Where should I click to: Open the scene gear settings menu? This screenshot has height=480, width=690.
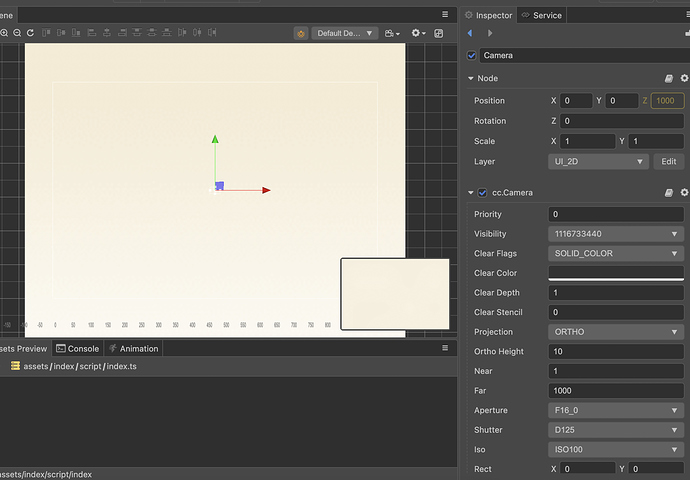point(418,33)
